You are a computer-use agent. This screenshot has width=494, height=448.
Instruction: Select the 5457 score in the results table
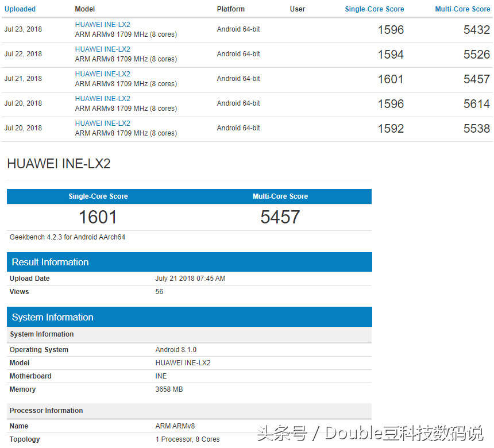click(x=477, y=79)
